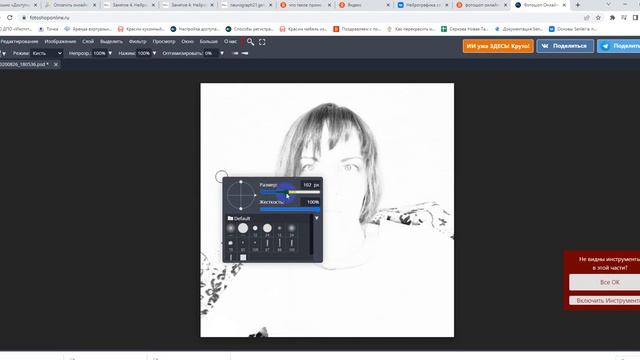
Task: Click the brush size value field
Action: 310,185
